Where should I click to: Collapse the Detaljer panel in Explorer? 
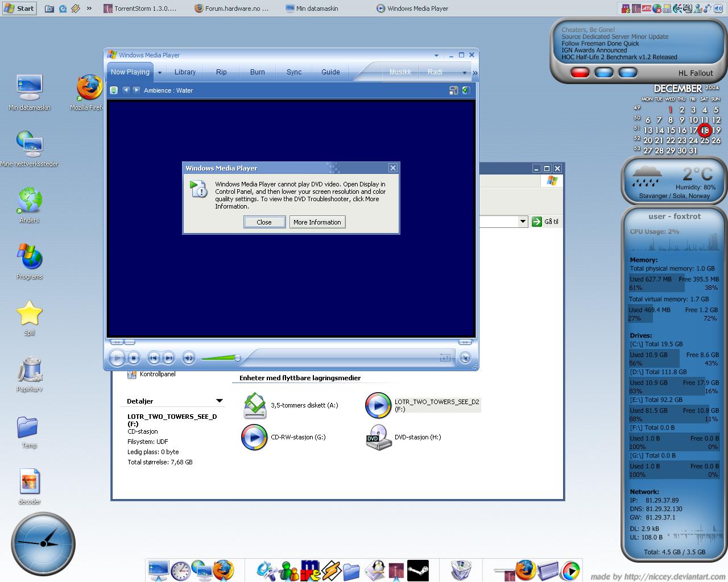point(219,401)
